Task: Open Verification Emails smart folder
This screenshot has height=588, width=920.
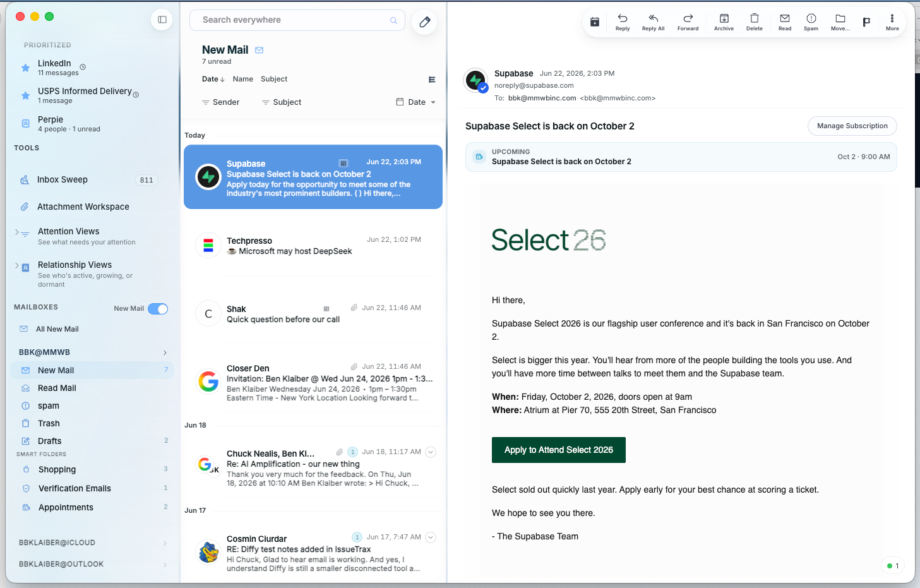Action: pyautogui.click(x=93, y=488)
